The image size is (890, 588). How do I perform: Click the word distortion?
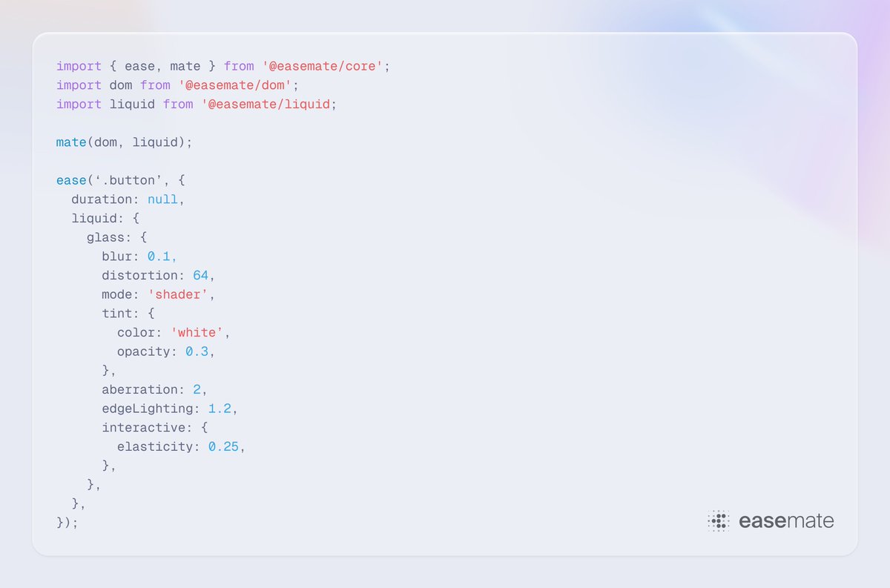coord(139,276)
